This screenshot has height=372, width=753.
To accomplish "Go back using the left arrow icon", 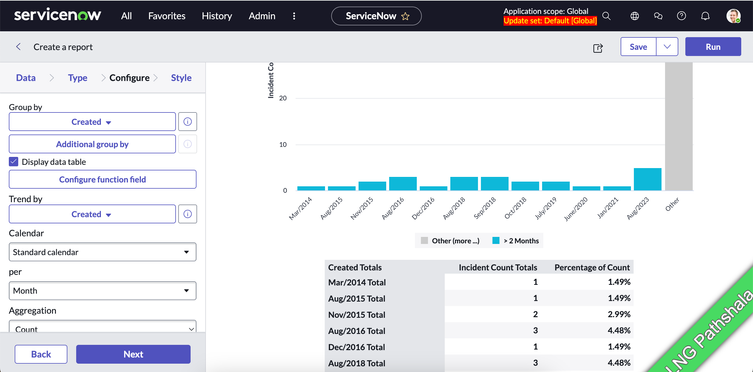I will [x=18, y=47].
